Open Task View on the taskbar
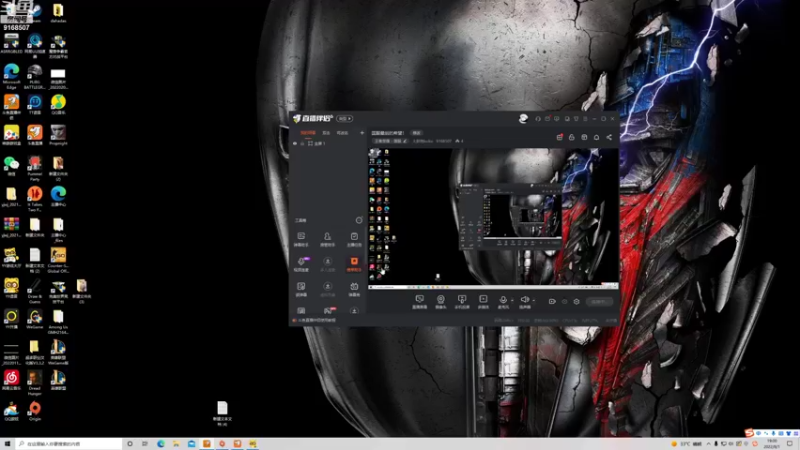 point(145,444)
